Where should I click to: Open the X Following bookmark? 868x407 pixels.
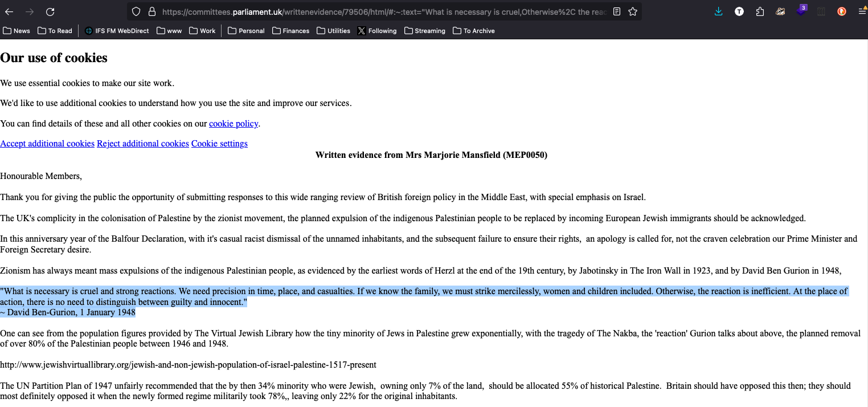[376, 31]
